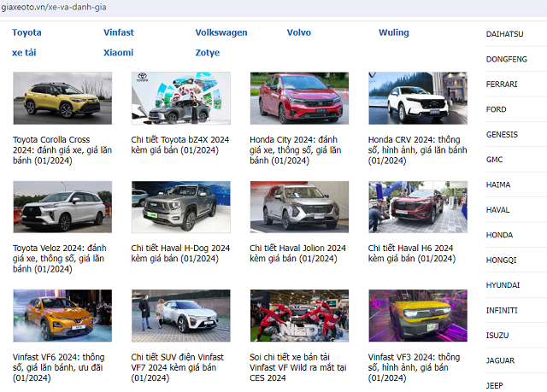Select the white Honda CRV 2024 thumbnail
Viewport: 547px width, 392px height.
pyautogui.click(x=417, y=98)
